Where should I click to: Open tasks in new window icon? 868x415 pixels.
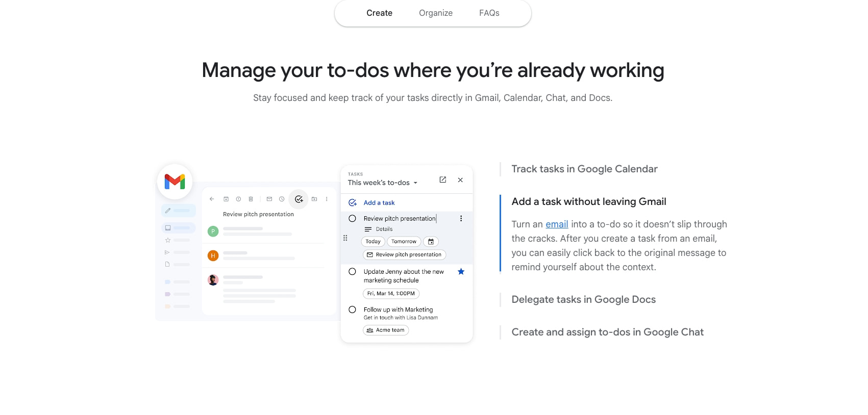[x=443, y=180]
